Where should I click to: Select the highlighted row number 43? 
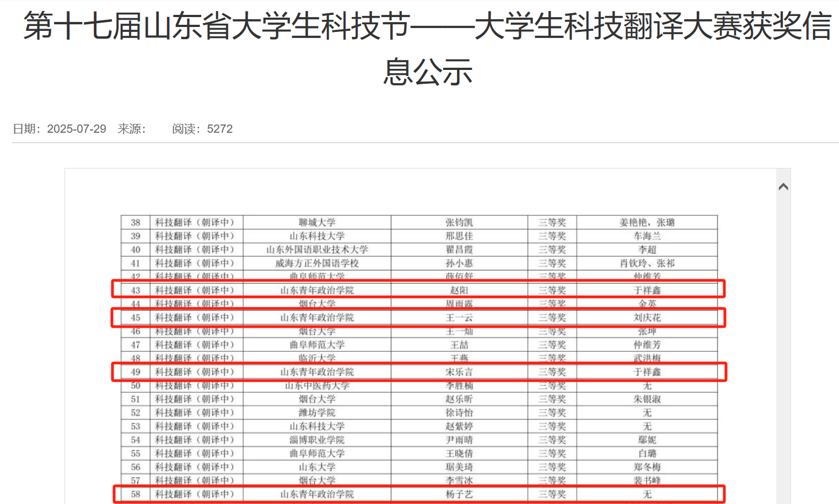136,290
